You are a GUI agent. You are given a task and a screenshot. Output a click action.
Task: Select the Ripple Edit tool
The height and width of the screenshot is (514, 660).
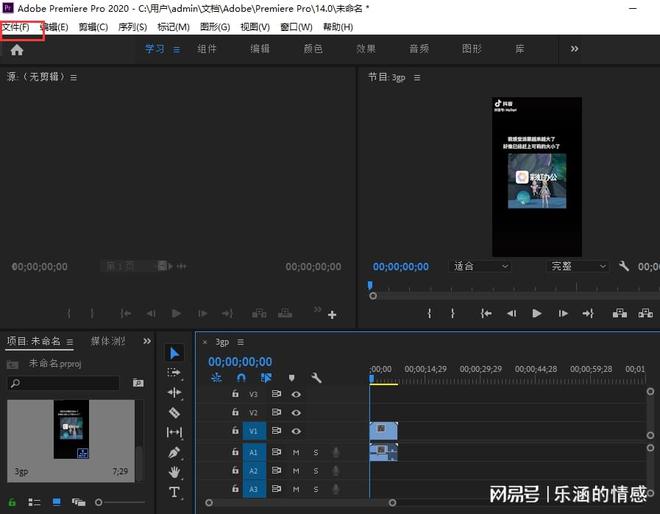coord(174,392)
